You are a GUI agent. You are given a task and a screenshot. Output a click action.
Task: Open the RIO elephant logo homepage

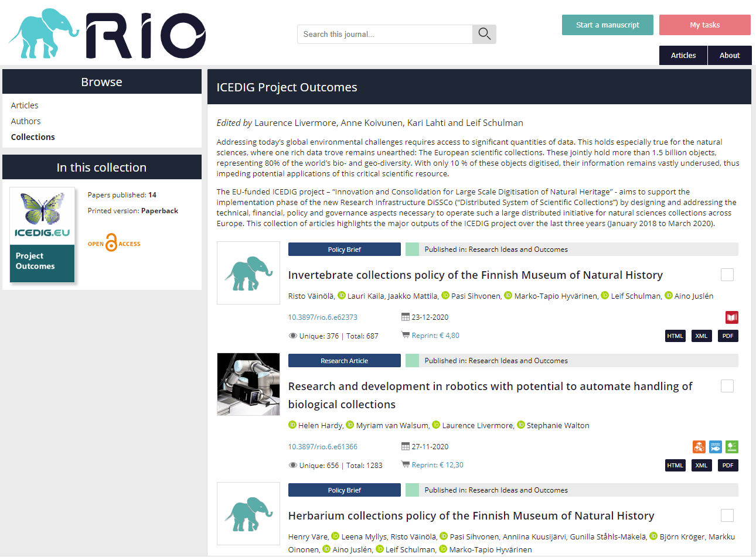[107, 33]
